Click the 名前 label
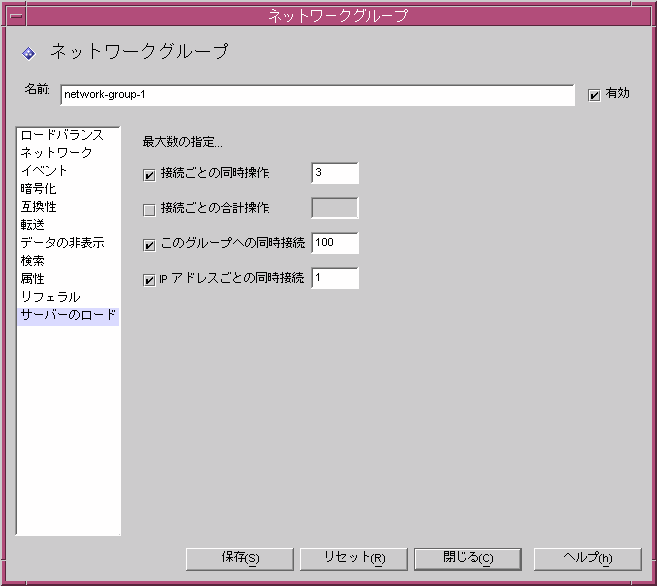This screenshot has height=586, width=657. (37, 89)
